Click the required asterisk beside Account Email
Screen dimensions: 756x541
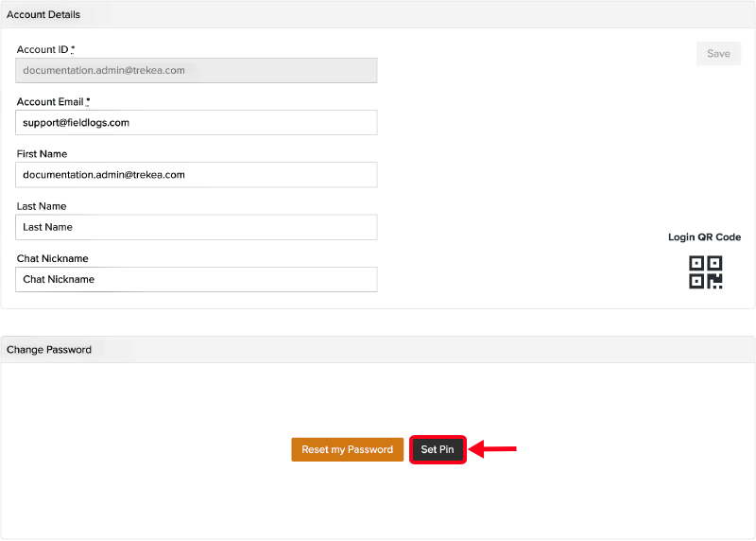[88, 101]
